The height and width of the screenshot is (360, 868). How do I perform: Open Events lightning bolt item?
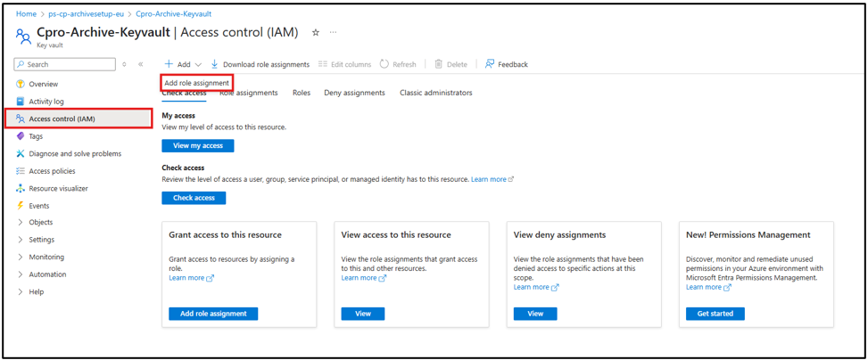coord(38,206)
